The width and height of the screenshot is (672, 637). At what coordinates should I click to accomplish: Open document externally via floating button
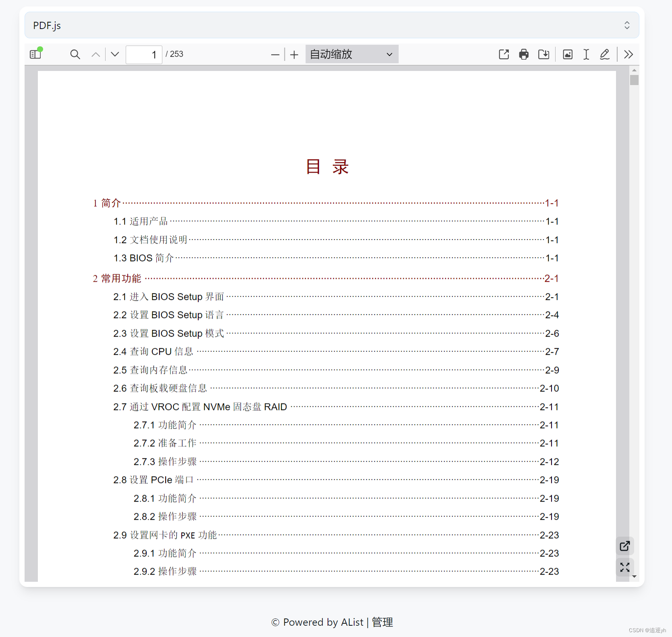[x=624, y=546]
